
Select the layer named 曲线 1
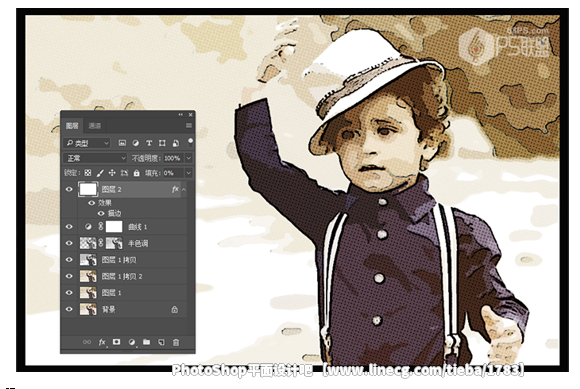pos(138,227)
